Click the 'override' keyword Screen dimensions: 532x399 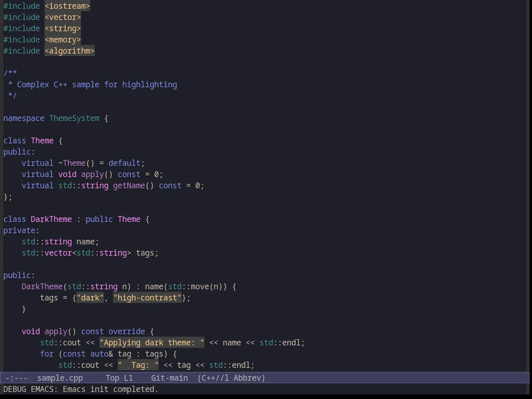tap(127, 331)
